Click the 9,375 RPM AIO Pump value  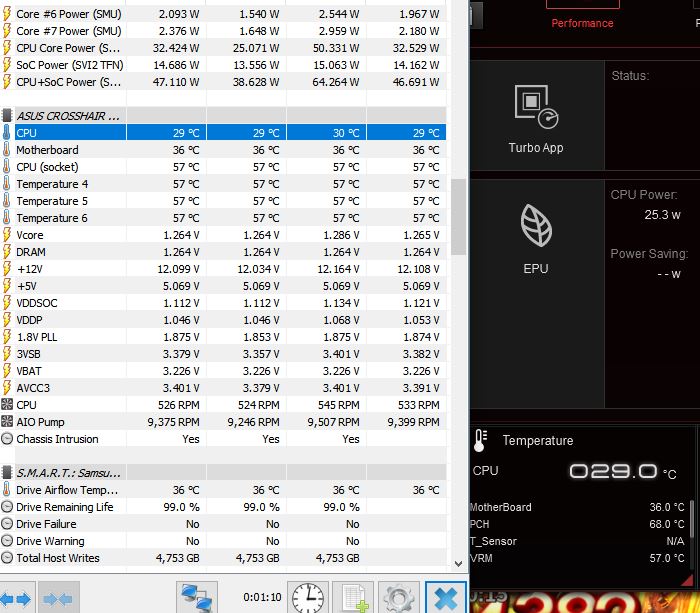[x=174, y=422]
